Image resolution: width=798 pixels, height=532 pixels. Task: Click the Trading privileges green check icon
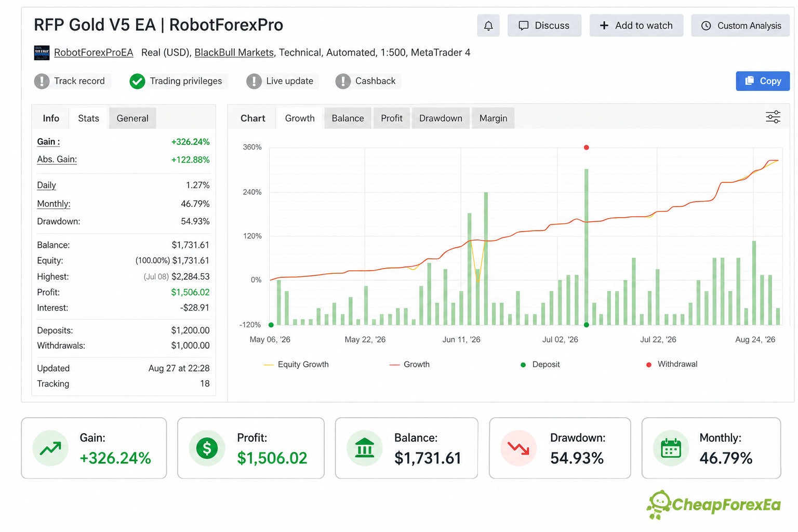point(137,81)
